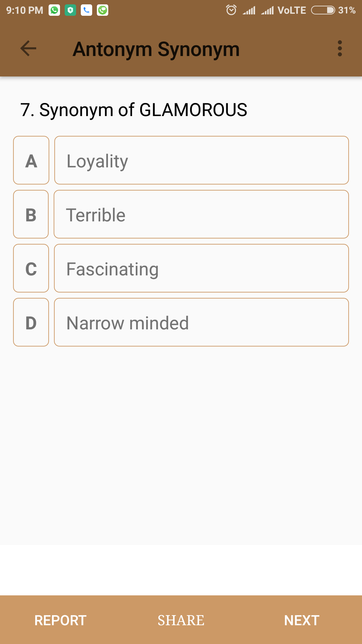This screenshot has width=362, height=644.
Task: Tap the SHARE button
Action: click(181, 620)
